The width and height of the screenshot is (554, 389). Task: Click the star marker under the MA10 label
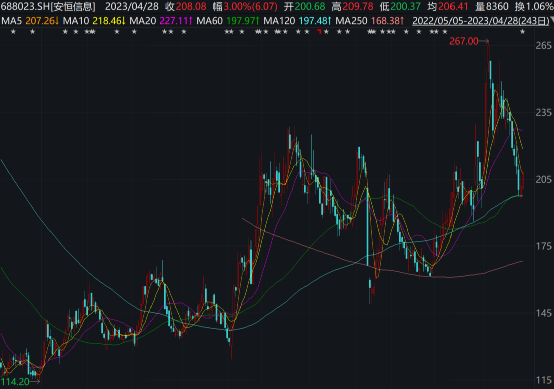click(76, 32)
